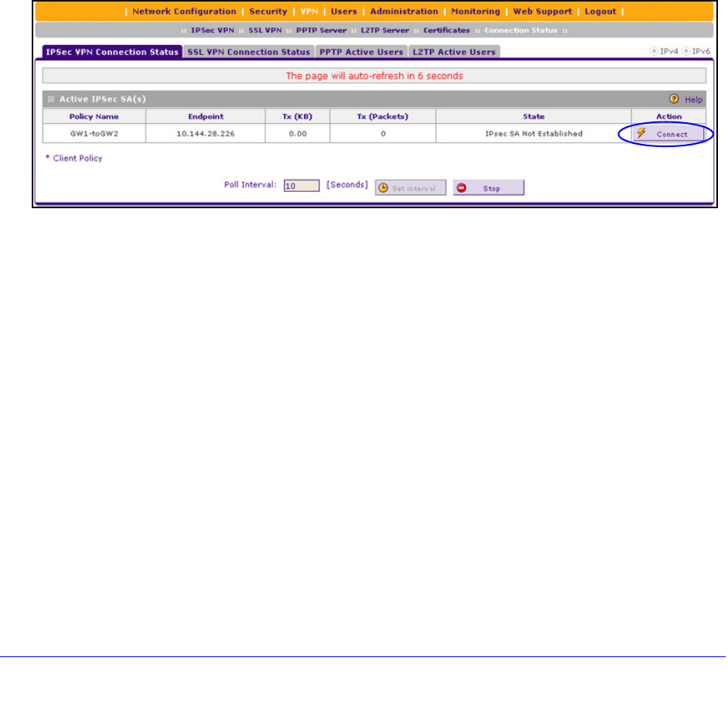Click the red stop icon
Screen dimensions: 728x709
click(462, 188)
